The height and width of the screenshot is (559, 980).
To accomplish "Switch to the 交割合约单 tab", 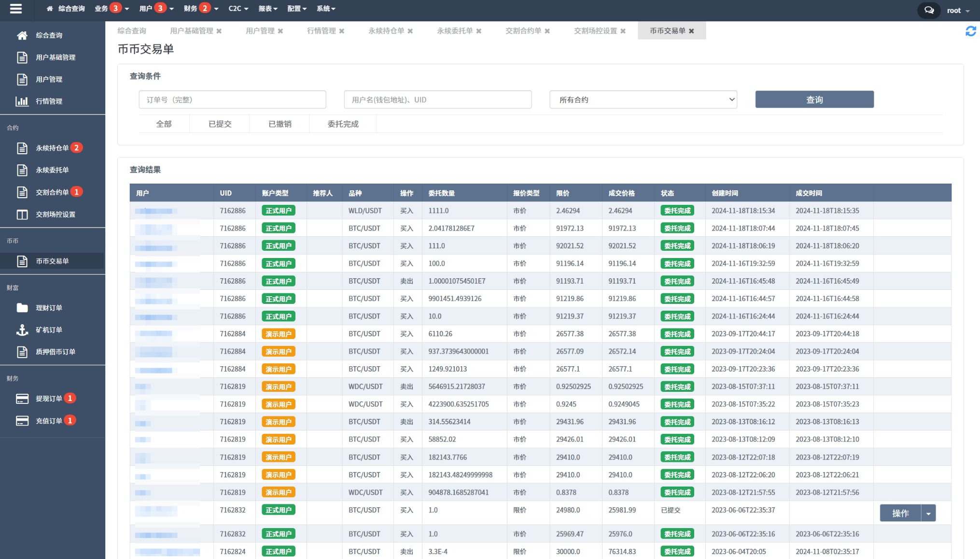I will coord(523,31).
